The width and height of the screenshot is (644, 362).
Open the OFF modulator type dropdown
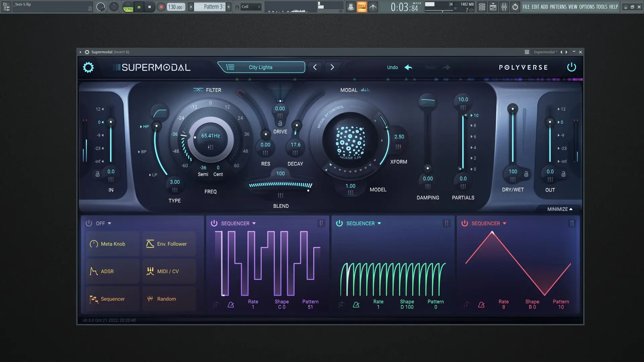point(109,223)
